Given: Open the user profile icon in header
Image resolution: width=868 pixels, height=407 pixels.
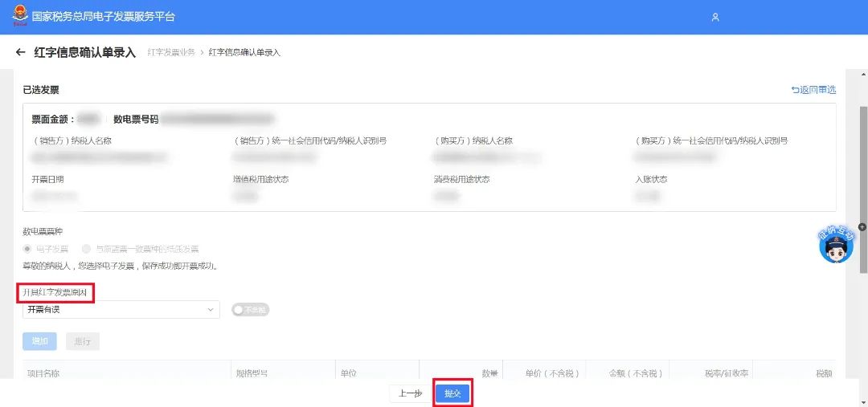Looking at the screenshot, I should pyautogui.click(x=715, y=17).
